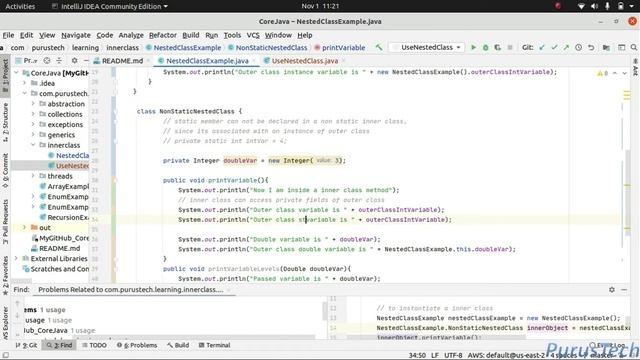The image size is (640, 360).
Task: Click the Stop run icon
Action: point(510,48)
